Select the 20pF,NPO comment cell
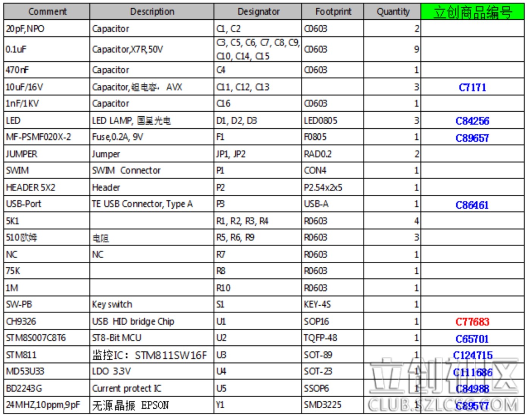Viewport: 528px width, 420px height. tap(47, 28)
